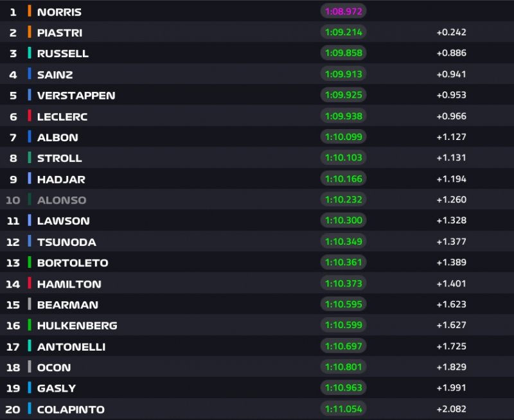Click Tsunoda's gap value +1.377

pyautogui.click(x=451, y=241)
